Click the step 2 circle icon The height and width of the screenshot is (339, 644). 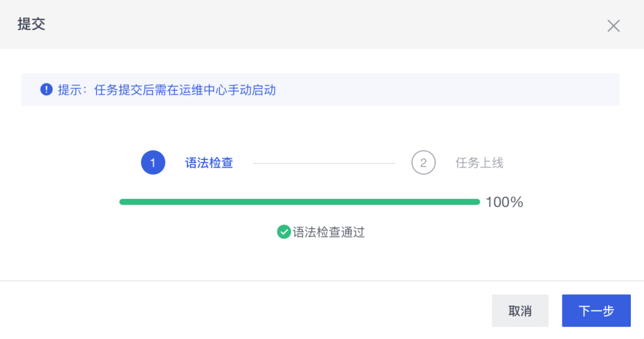click(x=423, y=162)
